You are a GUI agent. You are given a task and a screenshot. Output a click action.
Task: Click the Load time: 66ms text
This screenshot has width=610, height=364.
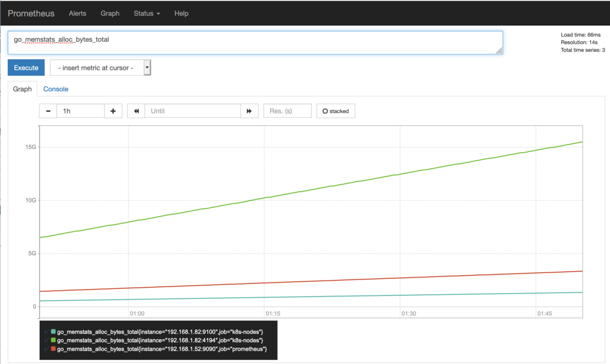point(581,35)
